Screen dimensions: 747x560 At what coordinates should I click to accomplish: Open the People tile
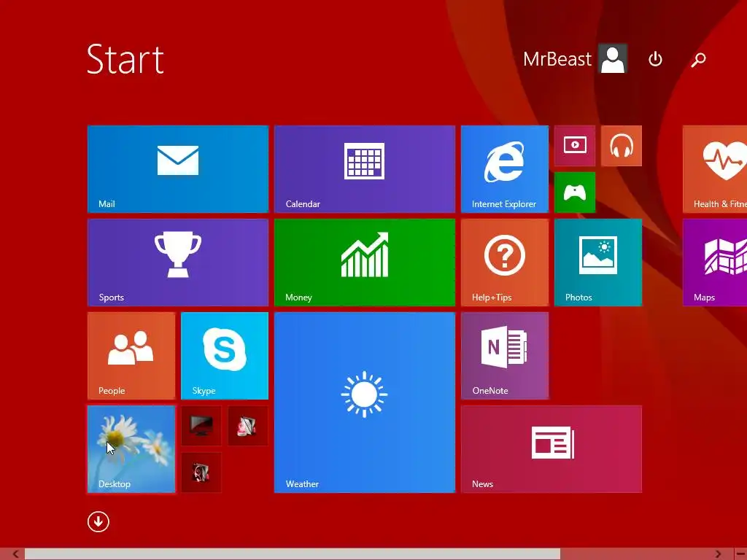(131, 356)
